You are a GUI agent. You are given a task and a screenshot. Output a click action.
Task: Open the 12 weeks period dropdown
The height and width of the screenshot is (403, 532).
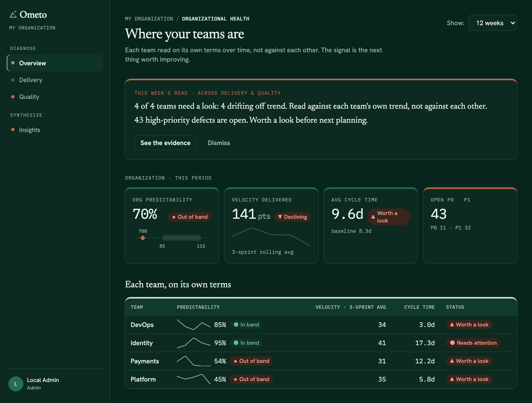click(492, 23)
